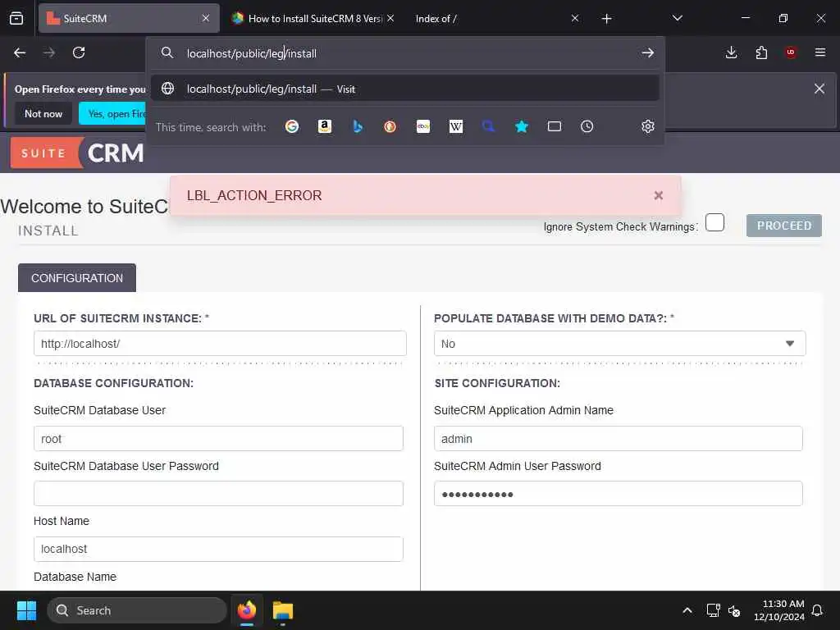This screenshot has width=840, height=630.
Task: Select the CONFIGURATION tab
Action: tap(77, 278)
